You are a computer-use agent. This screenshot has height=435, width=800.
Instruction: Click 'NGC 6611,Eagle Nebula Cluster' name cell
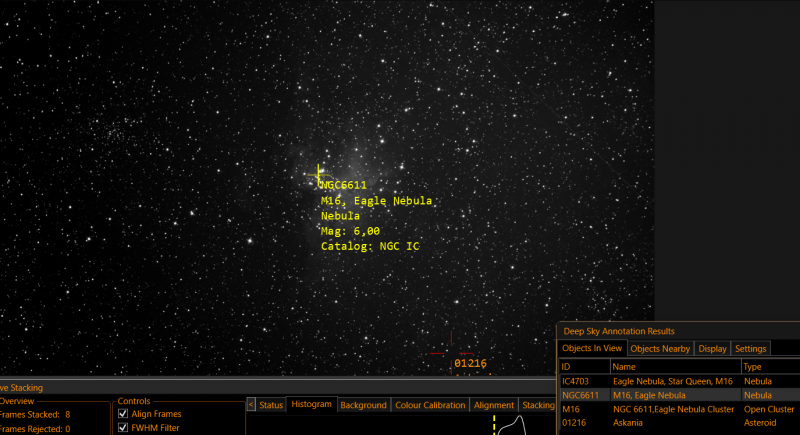[673, 409]
